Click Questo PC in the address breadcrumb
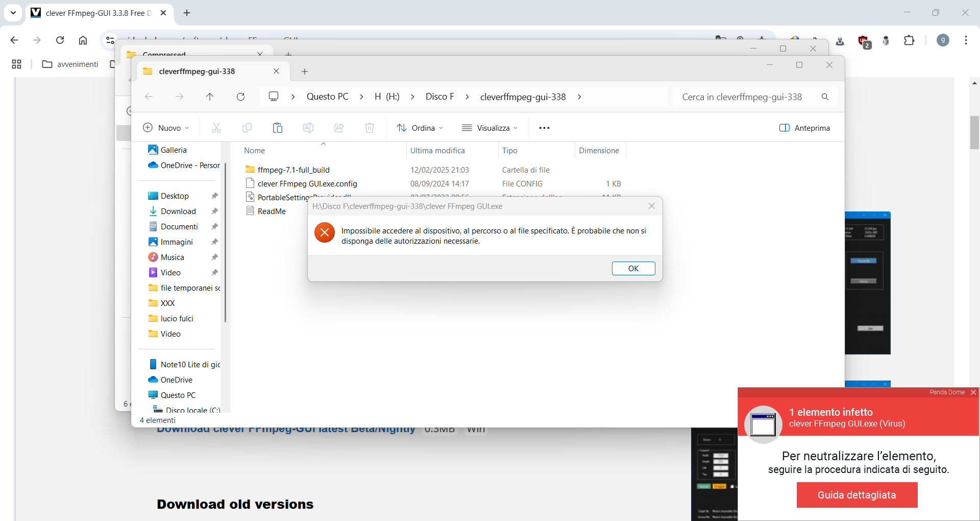This screenshot has height=521, width=980. [x=328, y=97]
